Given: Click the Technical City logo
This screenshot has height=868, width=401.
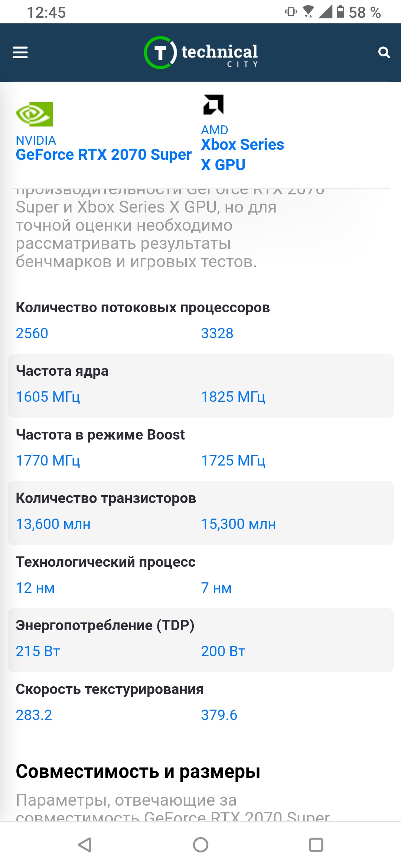Looking at the screenshot, I should click(x=200, y=53).
